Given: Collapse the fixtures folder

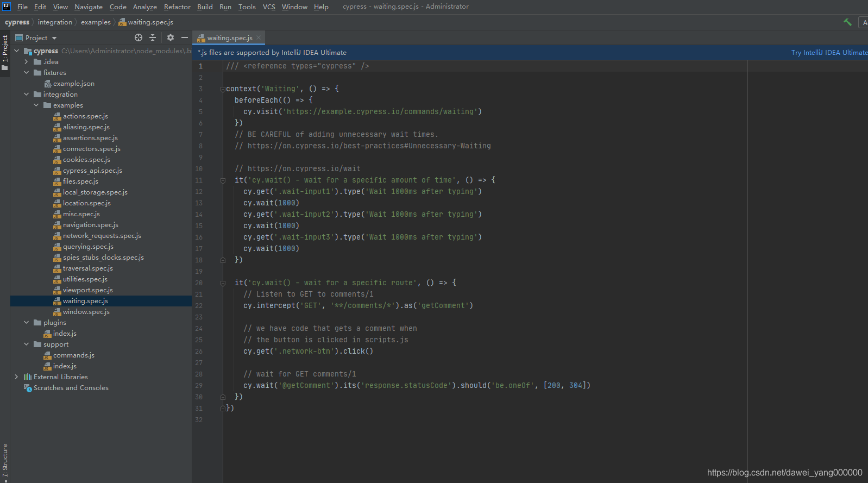Looking at the screenshot, I should click(x=26, y=72).
